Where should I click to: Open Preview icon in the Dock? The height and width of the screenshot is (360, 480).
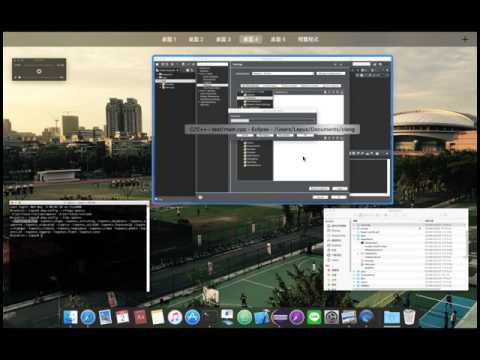tap(105, 317)
